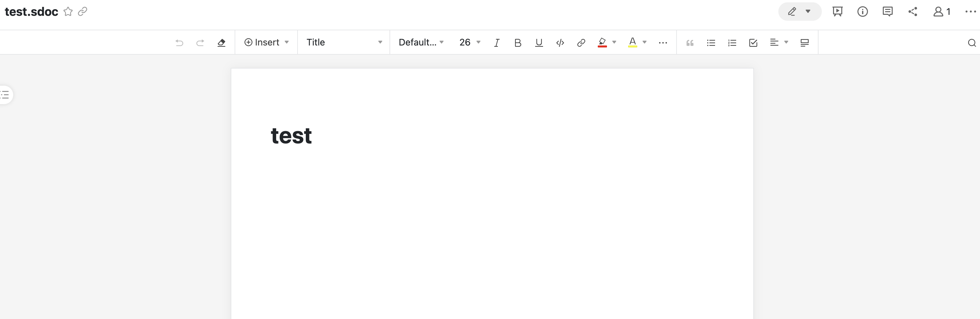
Task: Open the Title paragraph style dropdown
Action: click(x=344, y=42)
